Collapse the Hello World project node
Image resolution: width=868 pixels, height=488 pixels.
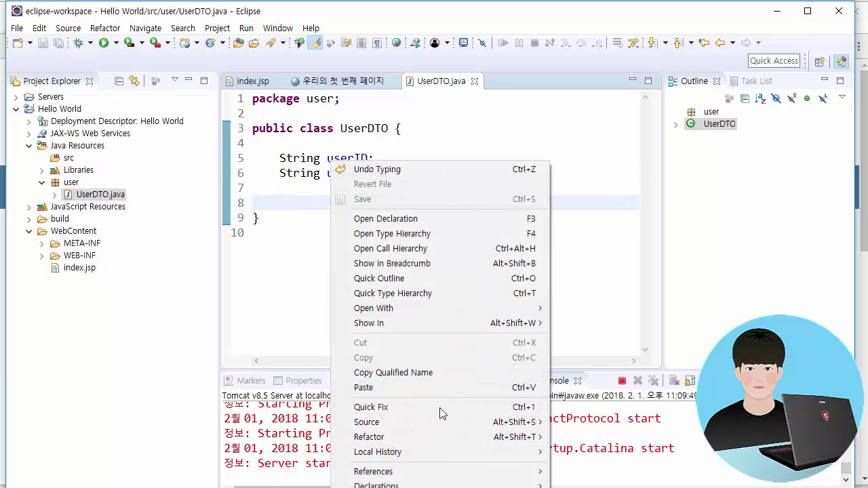(x=16, y=109)
